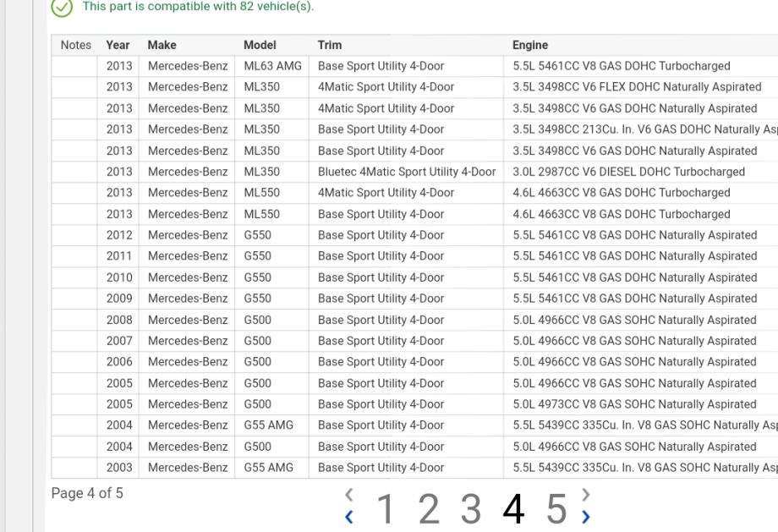The width and height of the screenshot is (778, 532).
Task: Click Mercedes-Benz in the 2011 row
Action: point(188,256)
